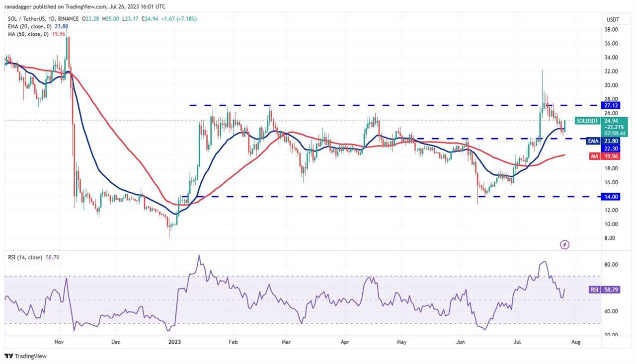Click the RSI 58.79 value tag
Screen dimensions: 636x364
[x=605, y=289]
